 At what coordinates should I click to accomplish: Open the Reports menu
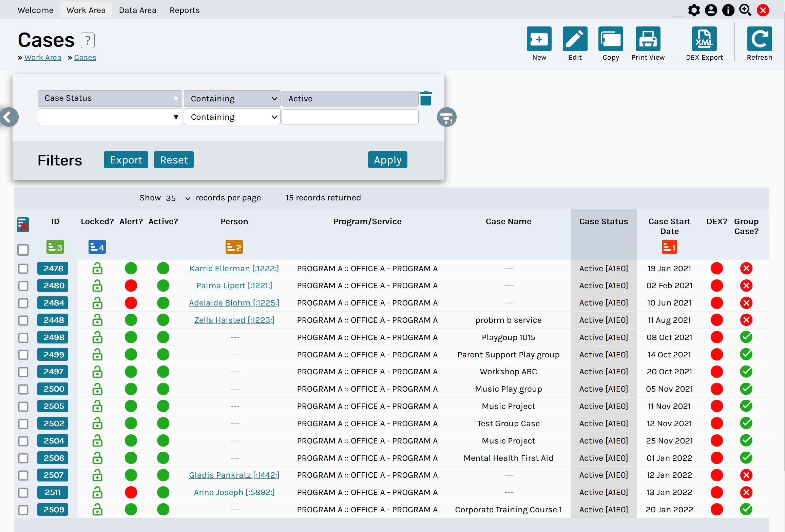click(185, 10)
